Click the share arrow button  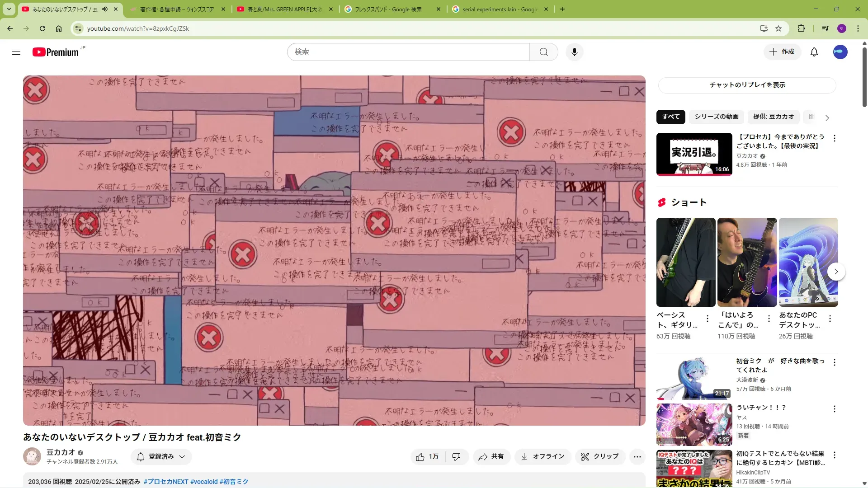[491, 457]
